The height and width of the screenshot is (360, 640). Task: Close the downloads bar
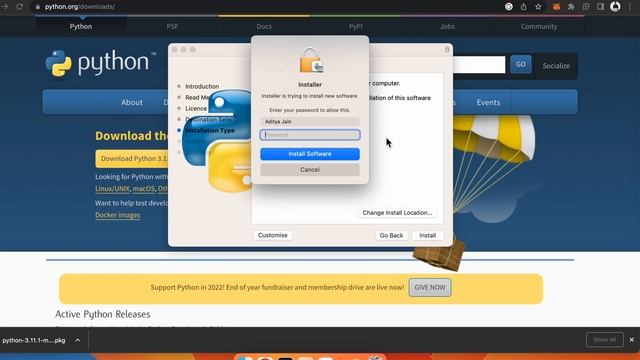click(632, 340)
